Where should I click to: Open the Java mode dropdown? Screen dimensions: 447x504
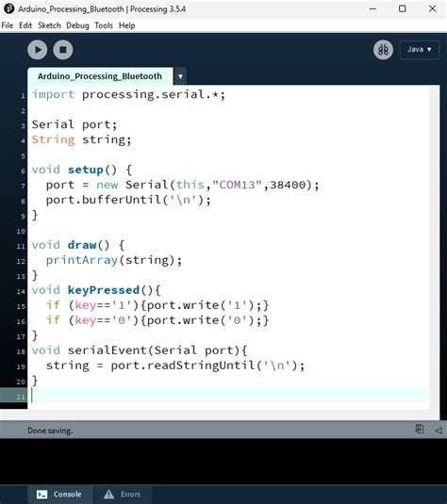420,50
